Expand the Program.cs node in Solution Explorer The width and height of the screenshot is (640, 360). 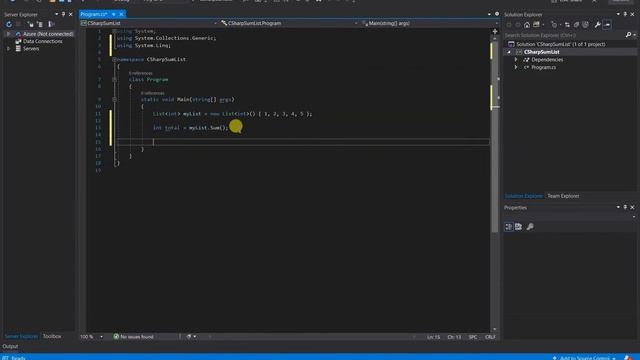(516, 67)
